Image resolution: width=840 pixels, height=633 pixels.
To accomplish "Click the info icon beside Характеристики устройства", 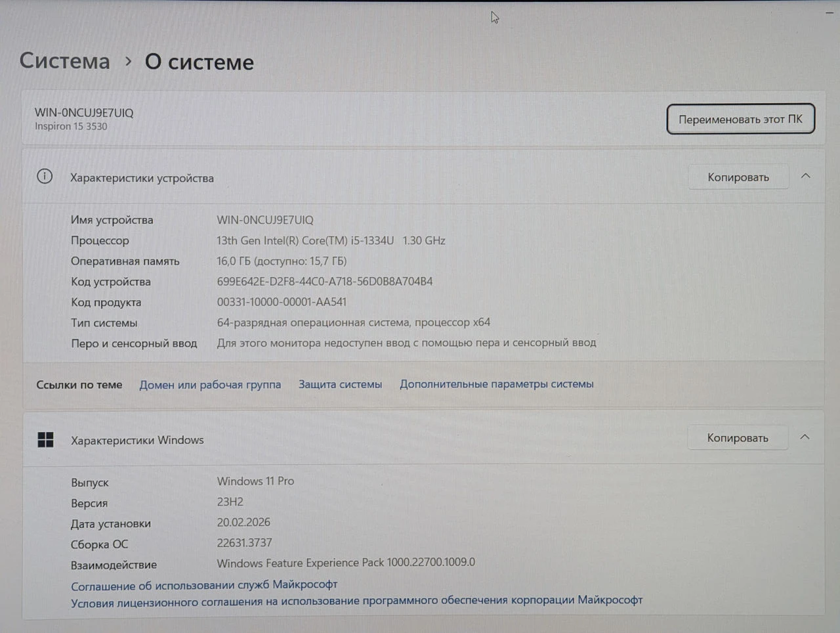I will [x=45, y=177].
